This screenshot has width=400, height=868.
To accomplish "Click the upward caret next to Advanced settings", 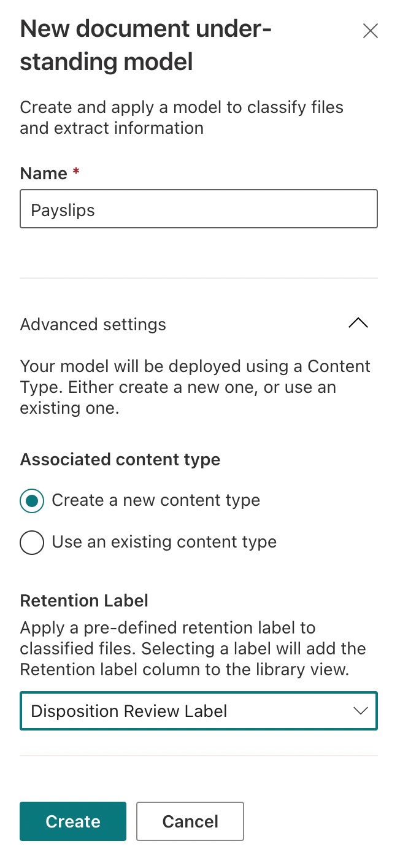I will click(358, 324).
